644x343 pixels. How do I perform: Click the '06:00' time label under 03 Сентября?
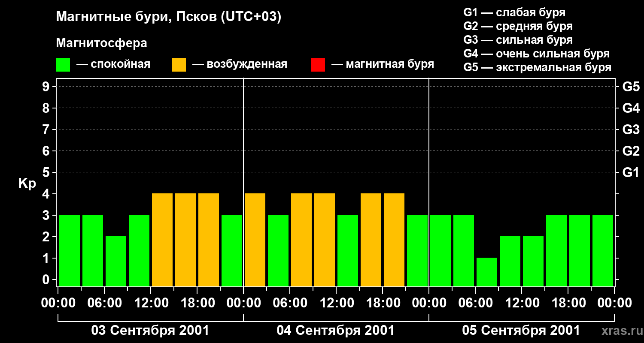point(104,303)
